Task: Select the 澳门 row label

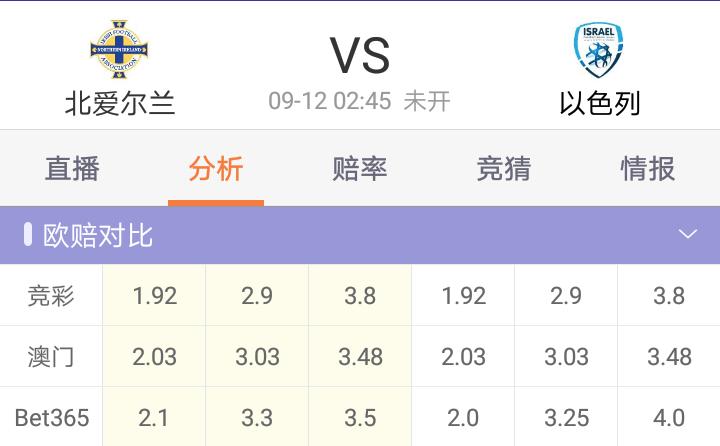Action: [51, 357]
